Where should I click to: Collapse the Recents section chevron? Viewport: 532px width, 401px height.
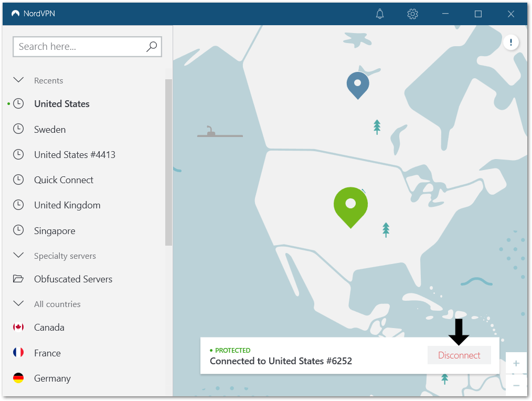pyautogui.click(x=18, y=80)
